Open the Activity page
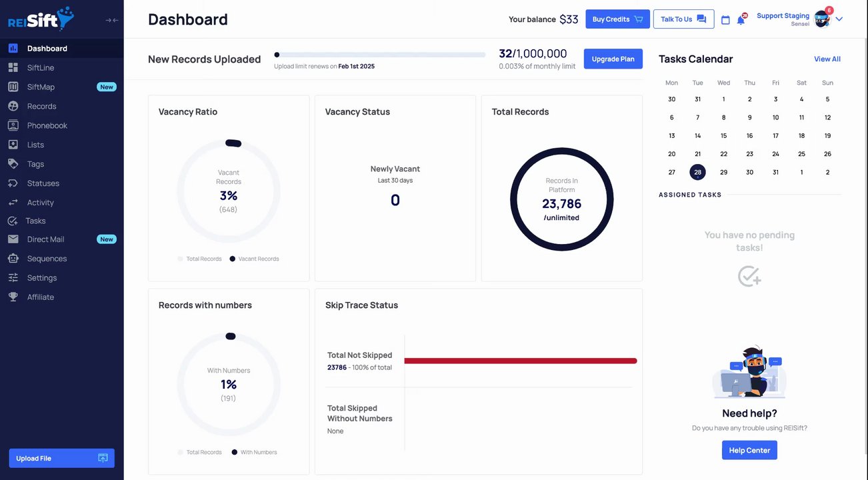This screenshot has height=480, width=868. (x=62, y=203)
